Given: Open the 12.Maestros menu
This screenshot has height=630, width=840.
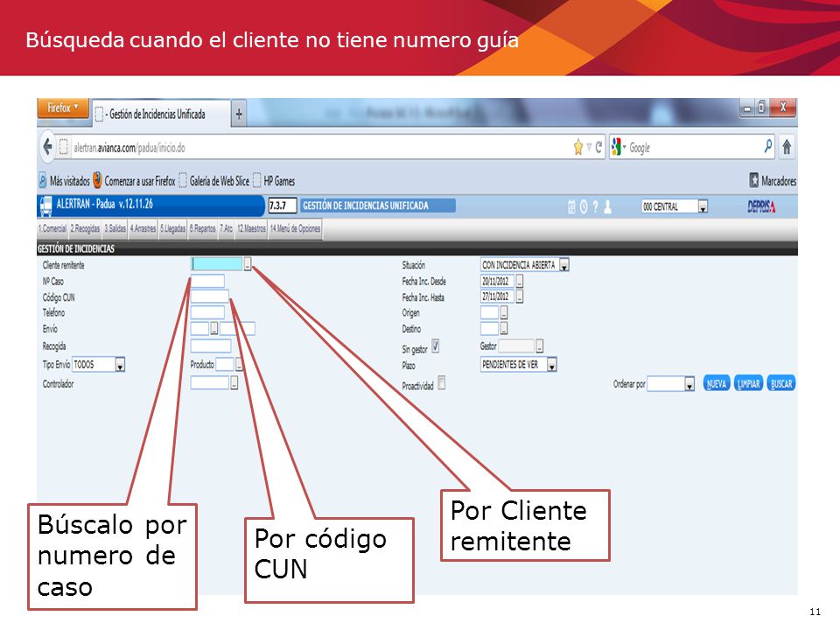Looking at the screenshot, I should [x=251, y=228].
